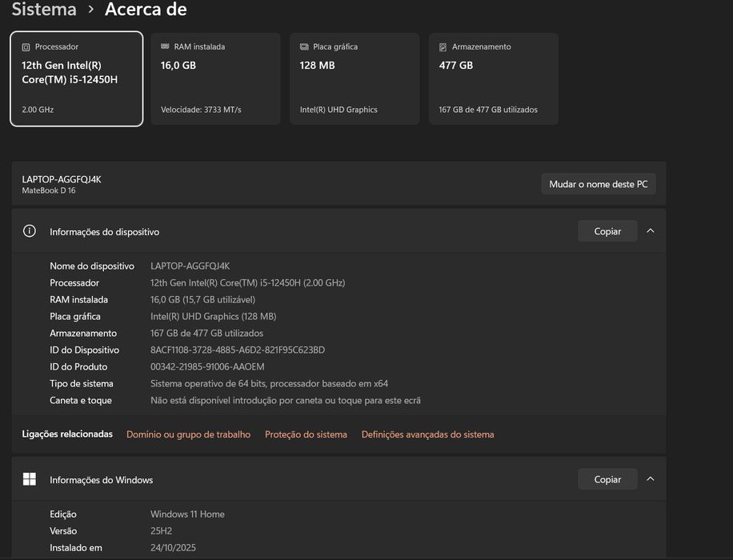Click the LAPTOP-AGGFQJ4K name in PC card
Image resolution: width=733 pixels, height=560 pixels.
coord(62,179)
